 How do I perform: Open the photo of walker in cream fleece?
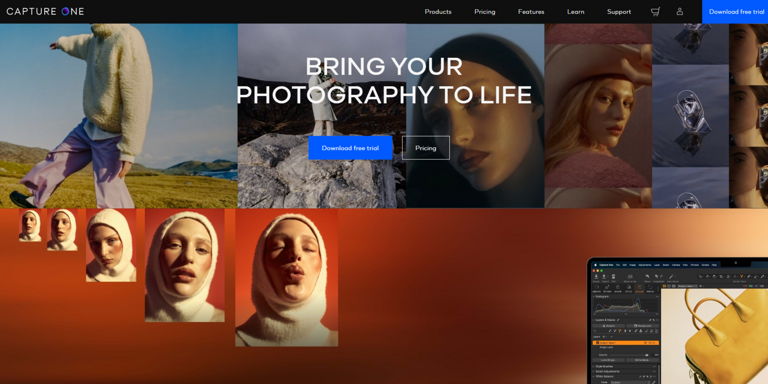(x=119, y=116)
